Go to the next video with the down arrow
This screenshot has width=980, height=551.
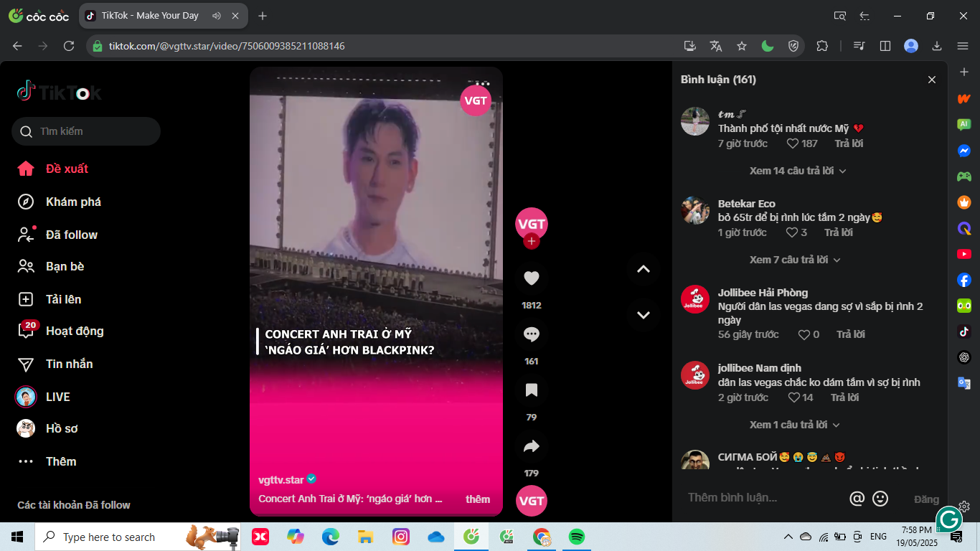pyautogui.click(x=644, y=315)
